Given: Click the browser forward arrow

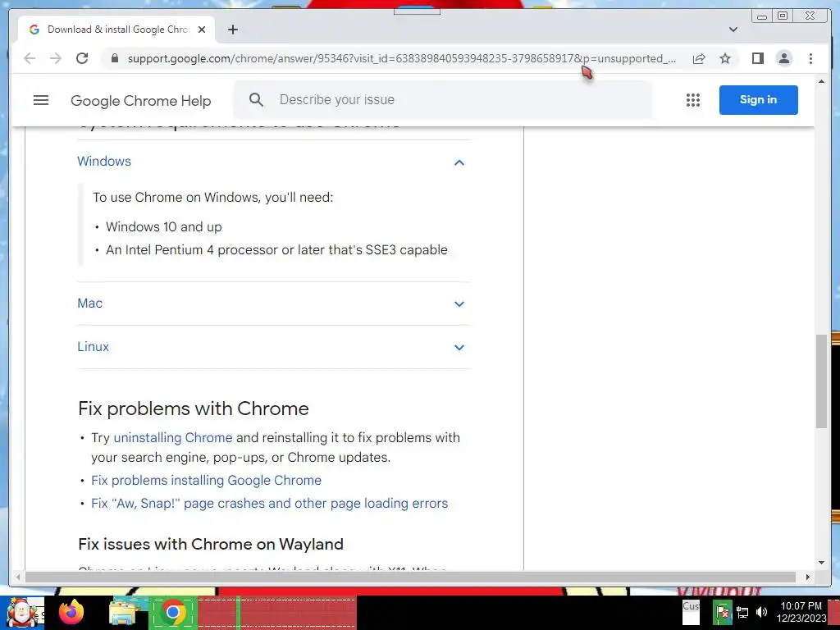Looking at the screenshot, I should (56, 58).
